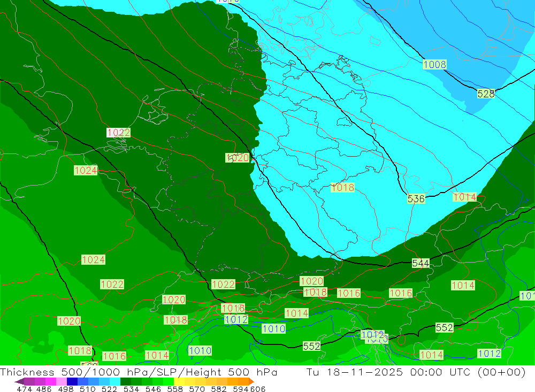Click the bright magenta swatch in the legend
This screenshot has width=535, height=392.
pyautogui.click(x=50, y=381)
